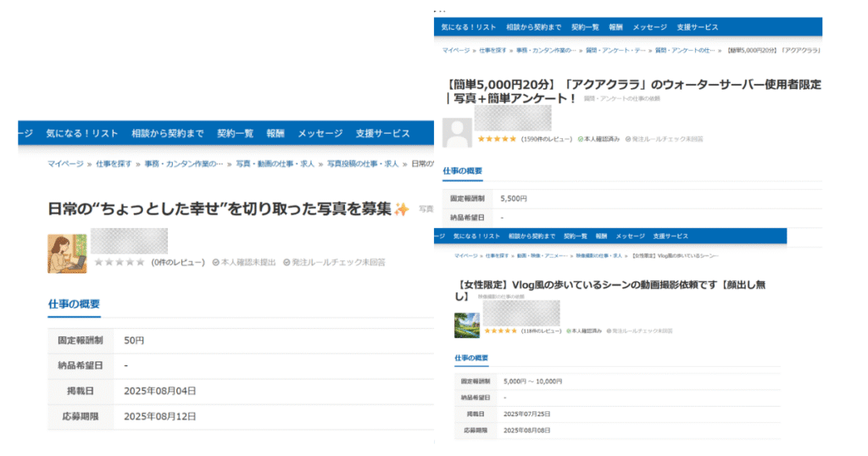Follow the 仕事を探す breadcrumb on the Vlog page
This screenshot has width=868, height=456.
click(497, 256)
